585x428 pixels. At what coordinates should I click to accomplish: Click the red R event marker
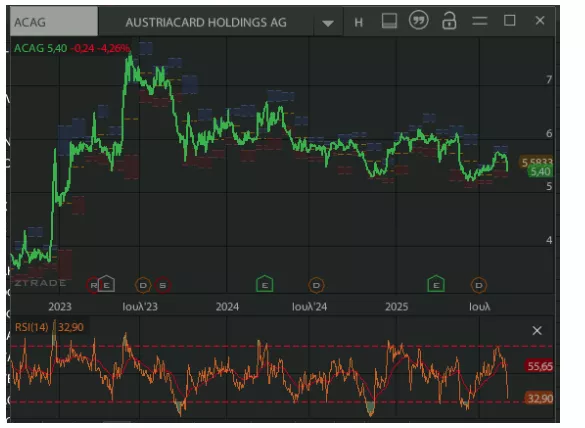click(x=93, y=285)
